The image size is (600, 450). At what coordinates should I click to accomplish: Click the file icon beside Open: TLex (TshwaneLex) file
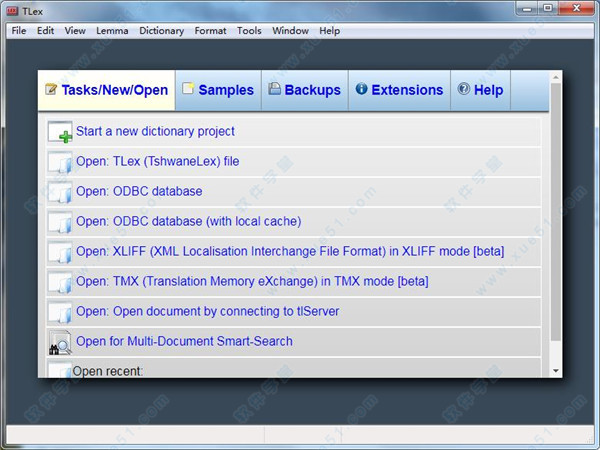click(x=60, y=162)
